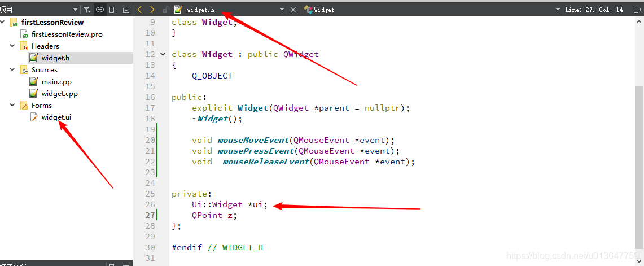Select widget.h in the project tree
Image resolution: width=644 pixels, height=266 pixels.
[55, 58]
